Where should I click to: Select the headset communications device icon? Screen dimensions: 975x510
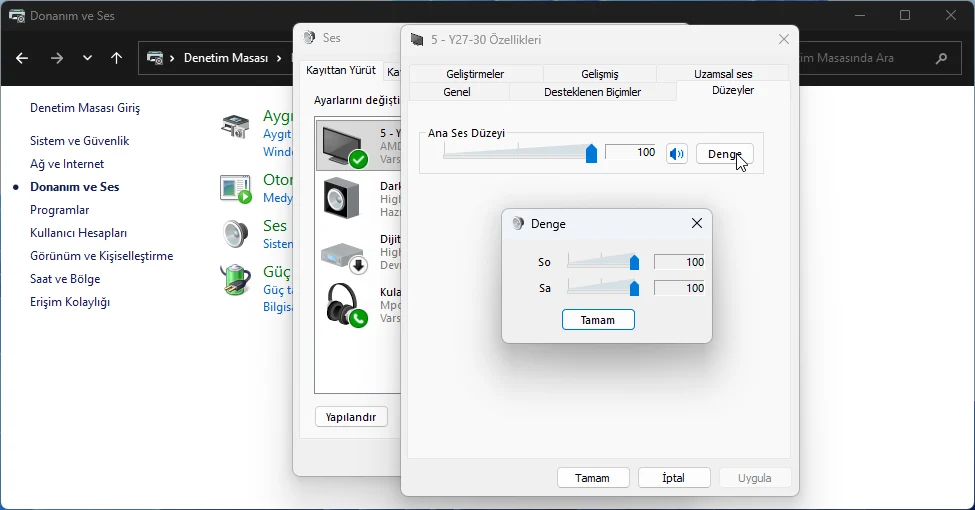coord(345,304)
